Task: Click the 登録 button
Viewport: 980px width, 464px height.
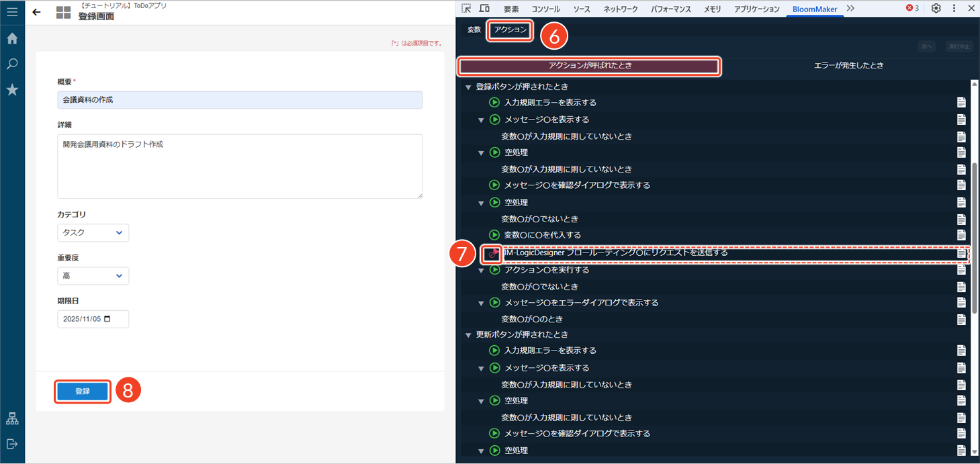Action: tap(83, 391)
